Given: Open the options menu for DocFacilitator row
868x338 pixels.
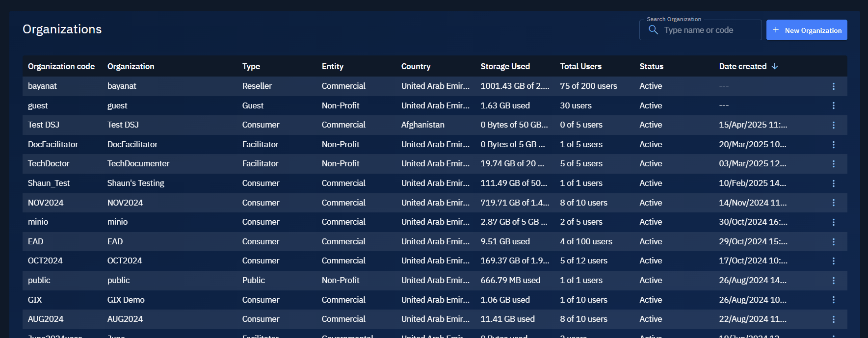Looking at the screenshot, I should pos(833,145).
